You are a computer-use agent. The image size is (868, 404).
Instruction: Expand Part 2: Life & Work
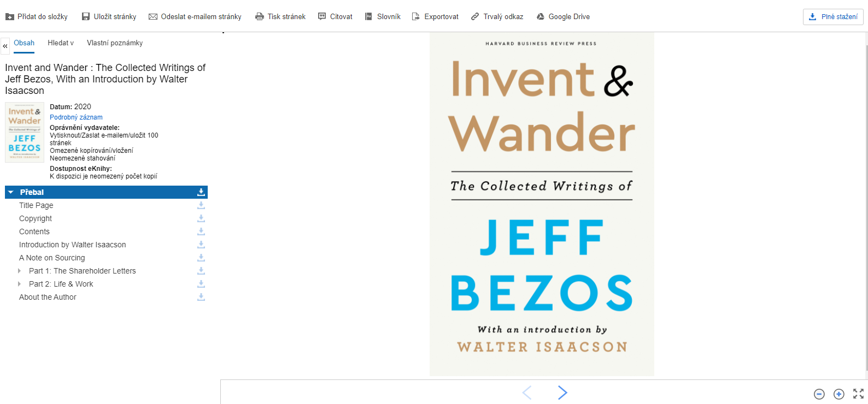coord(20,284)
